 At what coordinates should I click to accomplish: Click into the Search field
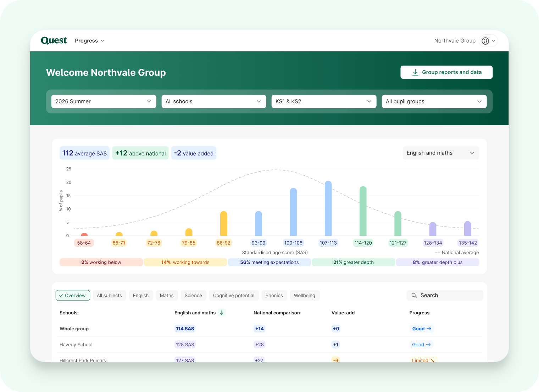[445, 295]
